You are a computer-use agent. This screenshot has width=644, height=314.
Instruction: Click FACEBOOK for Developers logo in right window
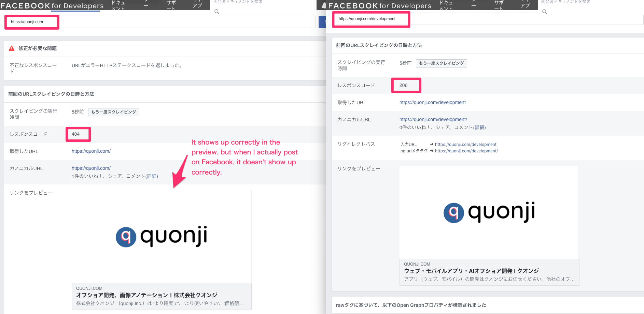pos(380,5)
